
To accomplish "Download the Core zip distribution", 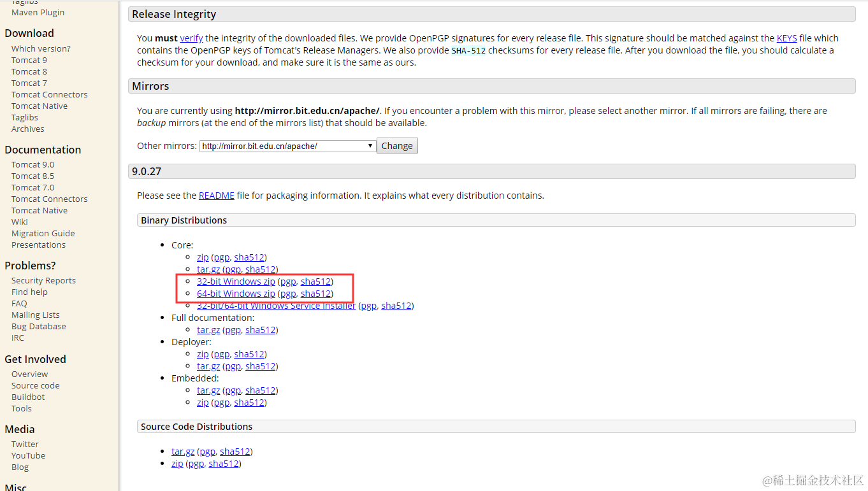I will pyautogui.click(x=203, y=257).
